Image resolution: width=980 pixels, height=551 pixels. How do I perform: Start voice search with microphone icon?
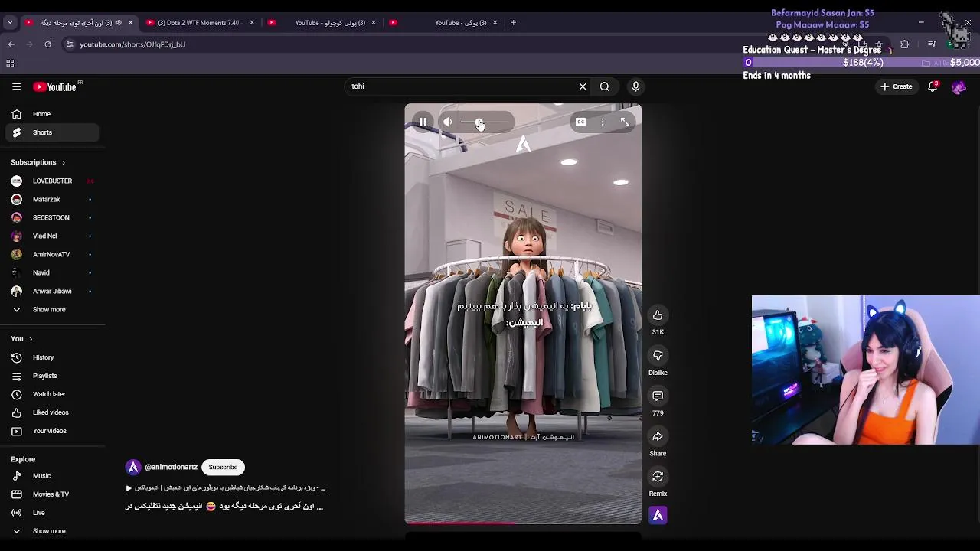[635, 86]
